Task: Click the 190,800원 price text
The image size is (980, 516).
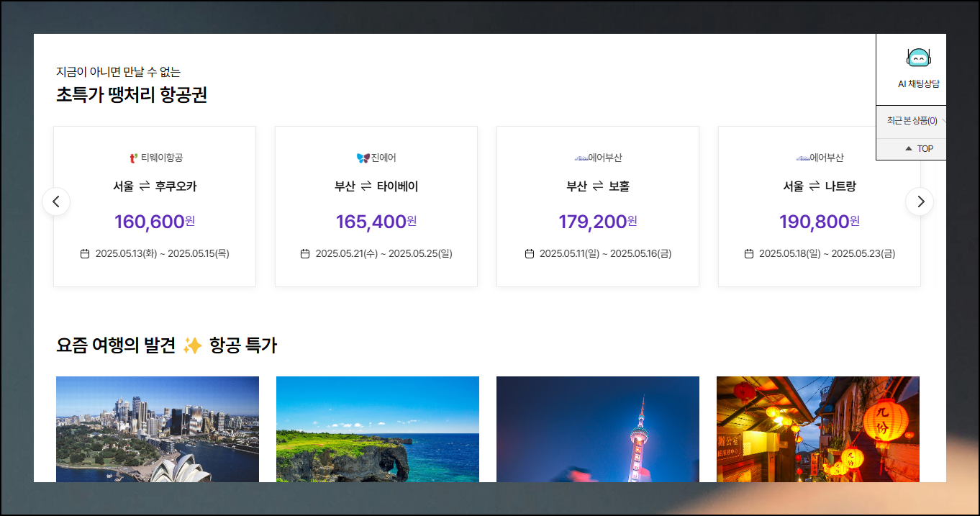Action: 820,222
